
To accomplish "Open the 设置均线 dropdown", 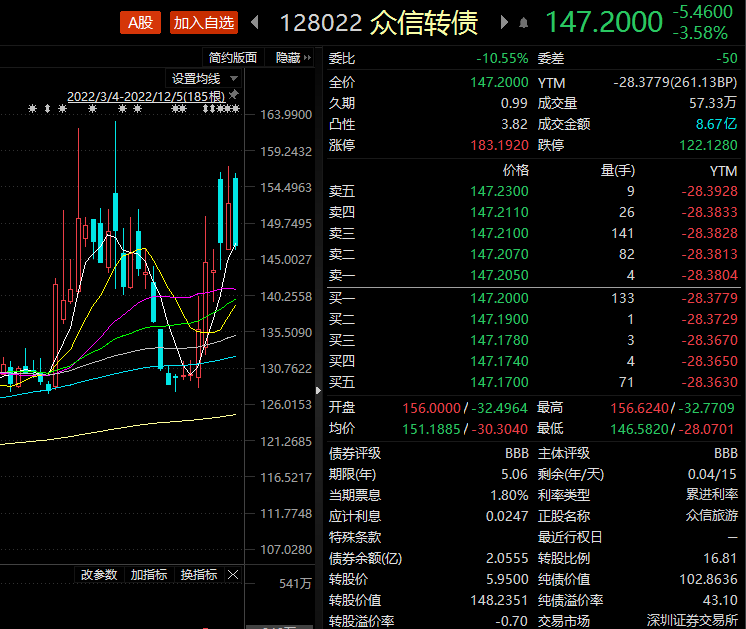I will tap(205, 78).
